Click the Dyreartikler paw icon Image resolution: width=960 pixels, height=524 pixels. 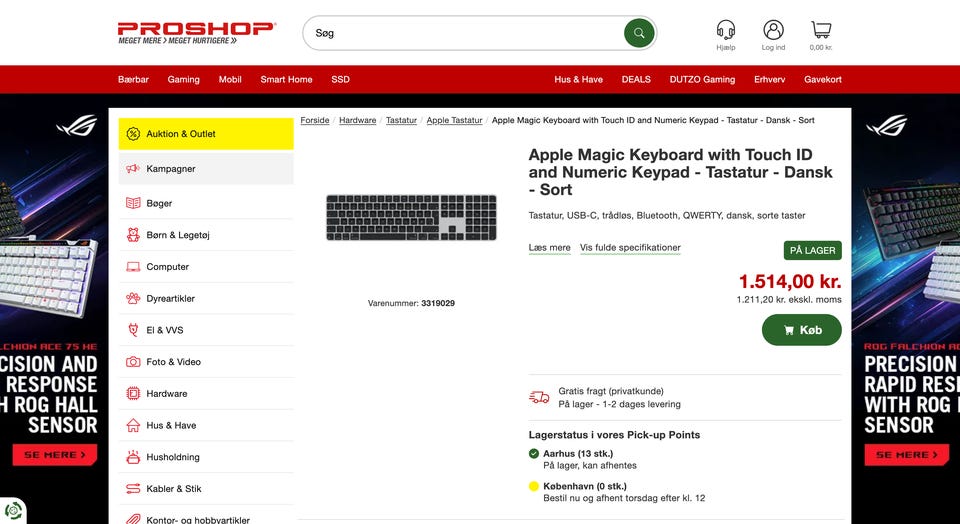point(133,298)
